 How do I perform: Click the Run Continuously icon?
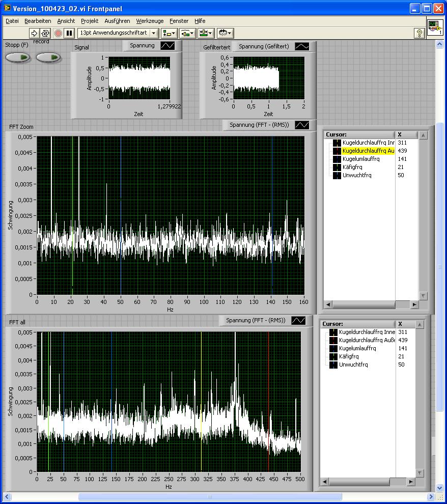[45, 33]
